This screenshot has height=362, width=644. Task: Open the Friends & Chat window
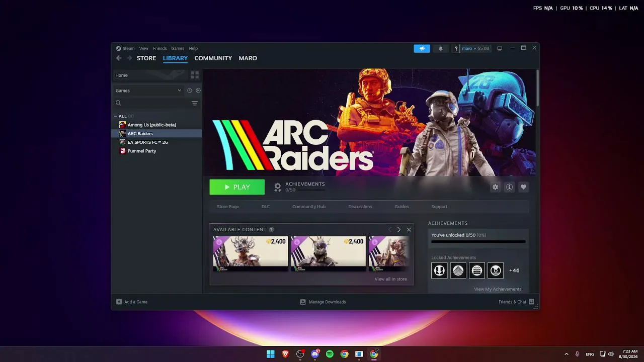coord(516,302)
